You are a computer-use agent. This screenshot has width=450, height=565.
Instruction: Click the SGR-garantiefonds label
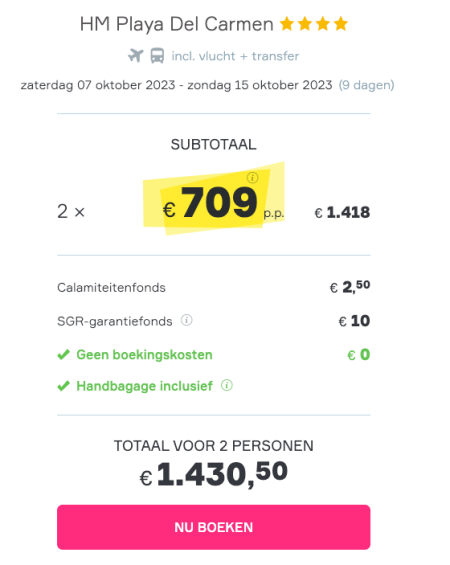click(x=115, y=321)
